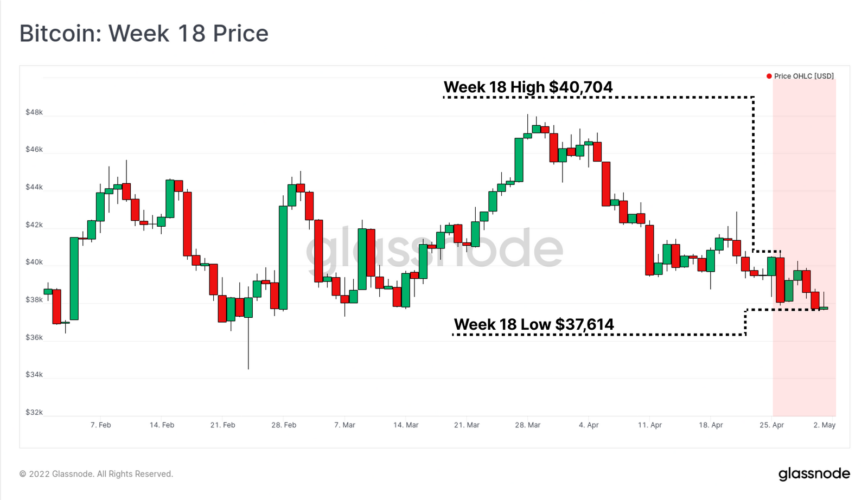Click the 7. Feb date axis label
868x500 pixels.
[100, 425]
